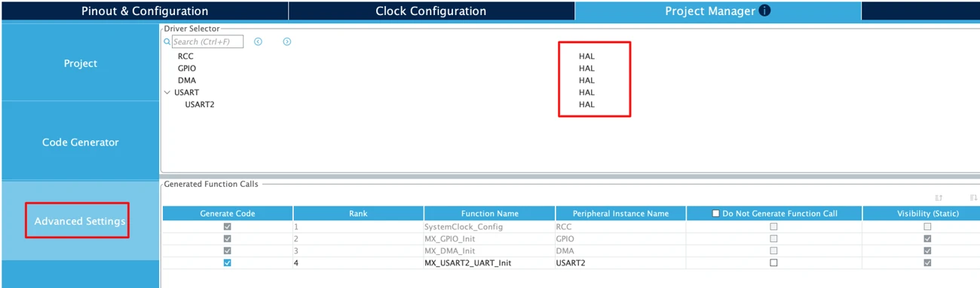Click the RCC peripheral instance cell

[621, 226]
